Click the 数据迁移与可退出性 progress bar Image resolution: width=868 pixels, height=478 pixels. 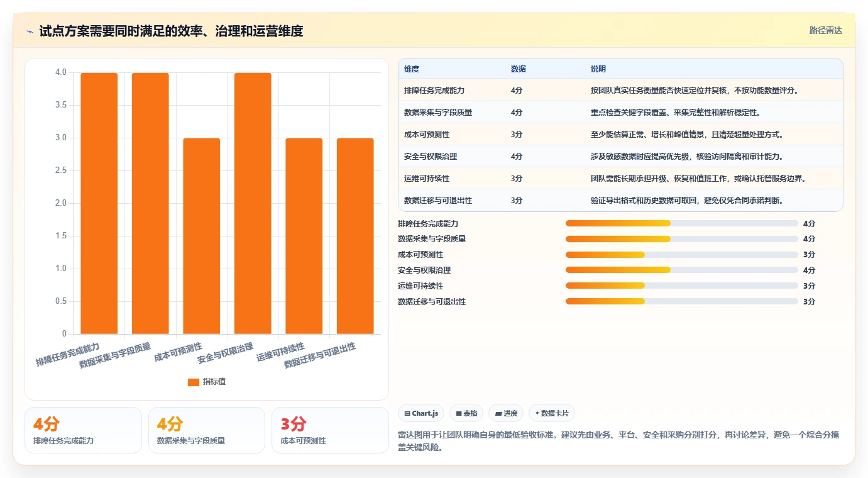682,301
